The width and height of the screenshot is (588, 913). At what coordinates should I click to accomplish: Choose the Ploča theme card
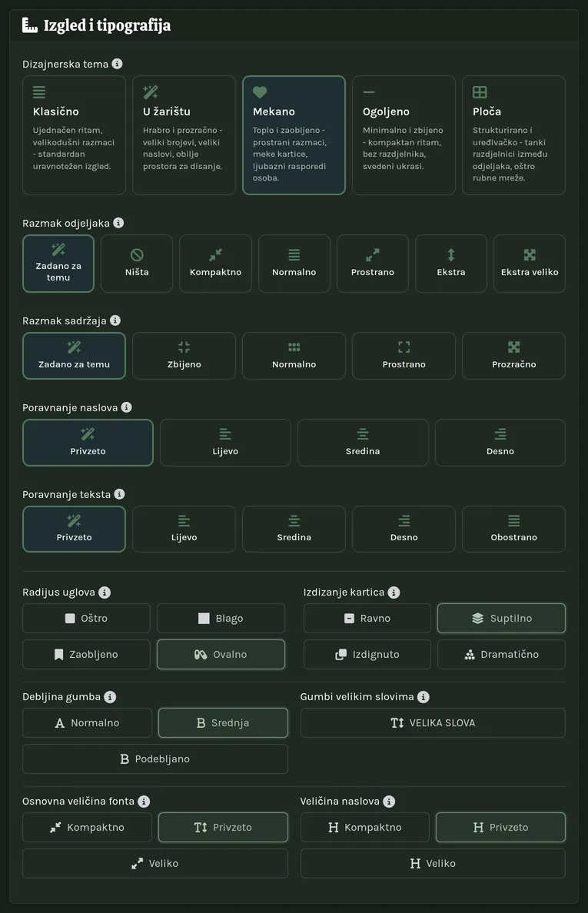(513, 135)
